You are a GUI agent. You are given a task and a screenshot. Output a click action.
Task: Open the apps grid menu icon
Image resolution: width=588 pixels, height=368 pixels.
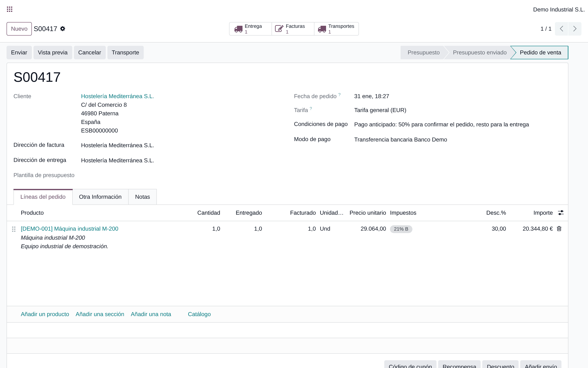click(x=9, y=9)
